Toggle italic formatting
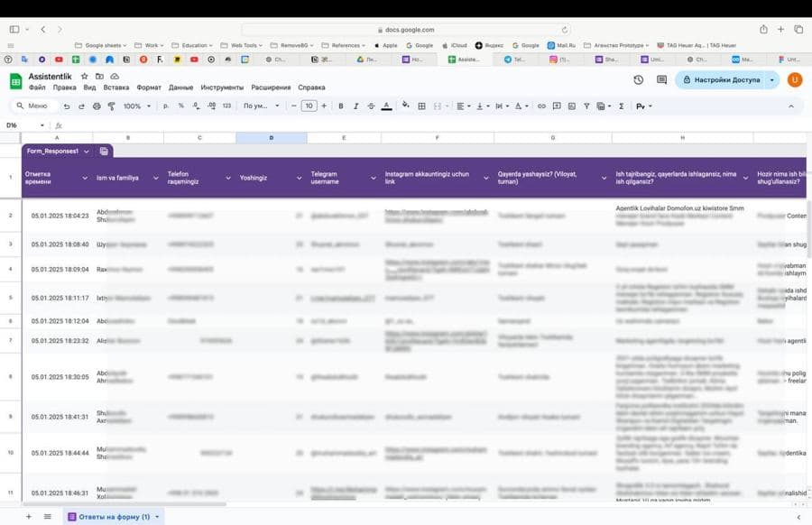Image resolution: width=812 pixels, height=525 pixels. [355, 106]
